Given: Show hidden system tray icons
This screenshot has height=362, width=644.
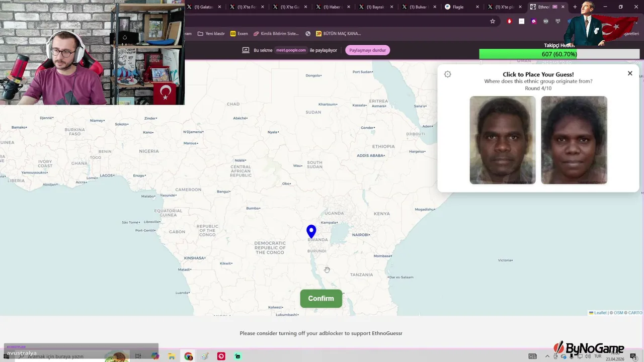Looking at the screenshot, I should coord(547,356).
